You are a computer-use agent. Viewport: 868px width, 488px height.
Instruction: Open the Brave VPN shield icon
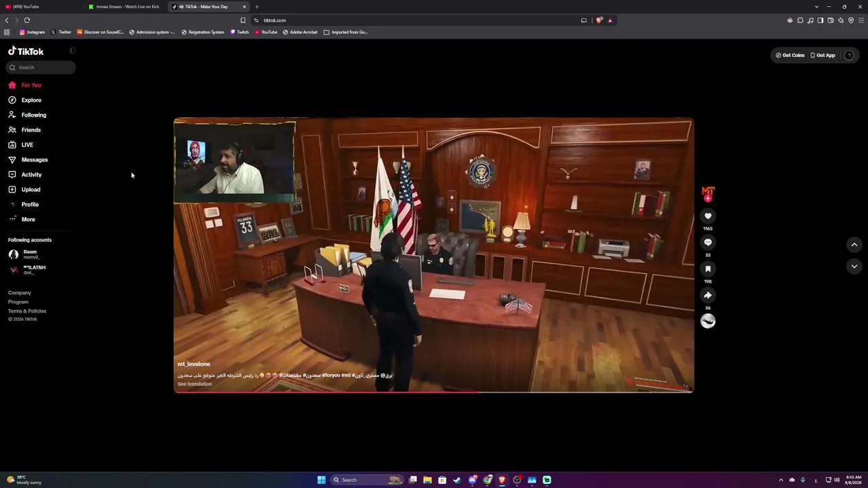pyautogui.click(x=851, y=20)
